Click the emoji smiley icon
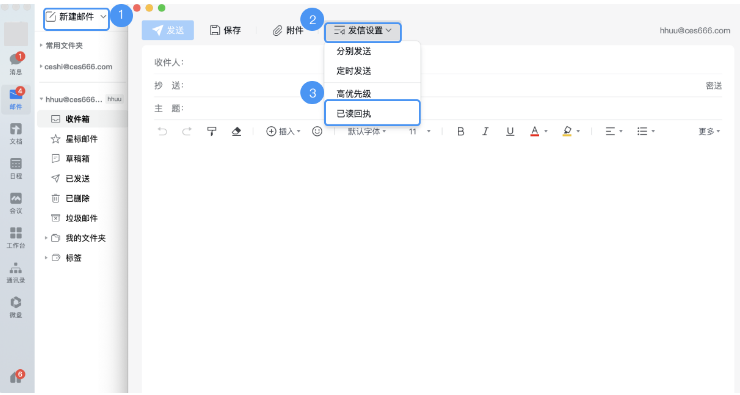The height and width of the screenshot is (395, 740). (x=317, y=131)
